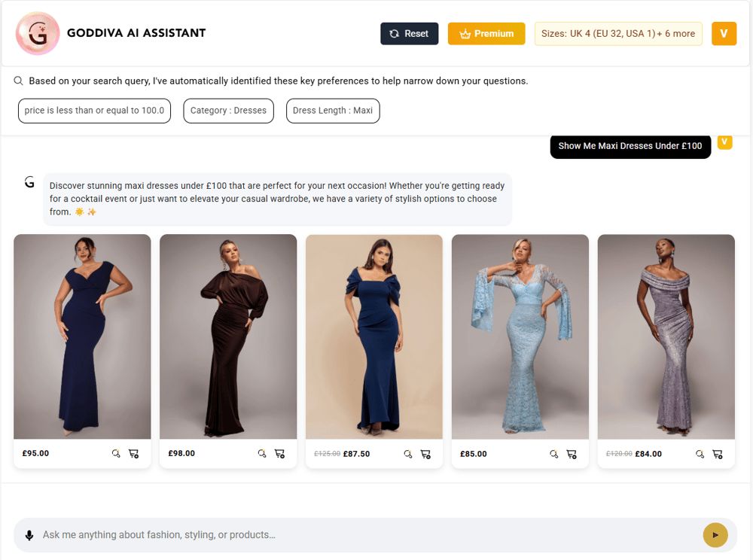Toggle the 'Dress Length : Maxi' filter chip
Viewport: 753px width, 560px height.
click(x=333, y=111)
